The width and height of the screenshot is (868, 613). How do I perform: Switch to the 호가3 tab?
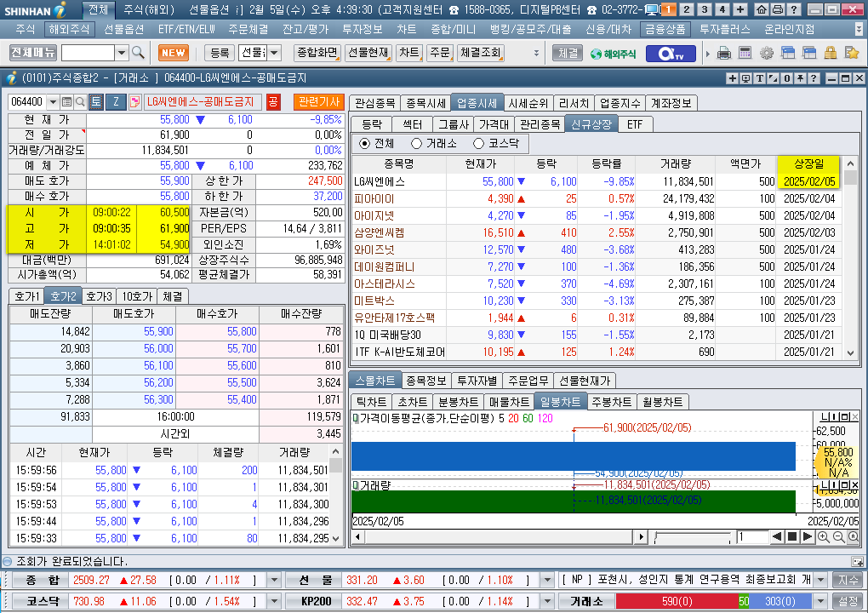pos(99,296)
